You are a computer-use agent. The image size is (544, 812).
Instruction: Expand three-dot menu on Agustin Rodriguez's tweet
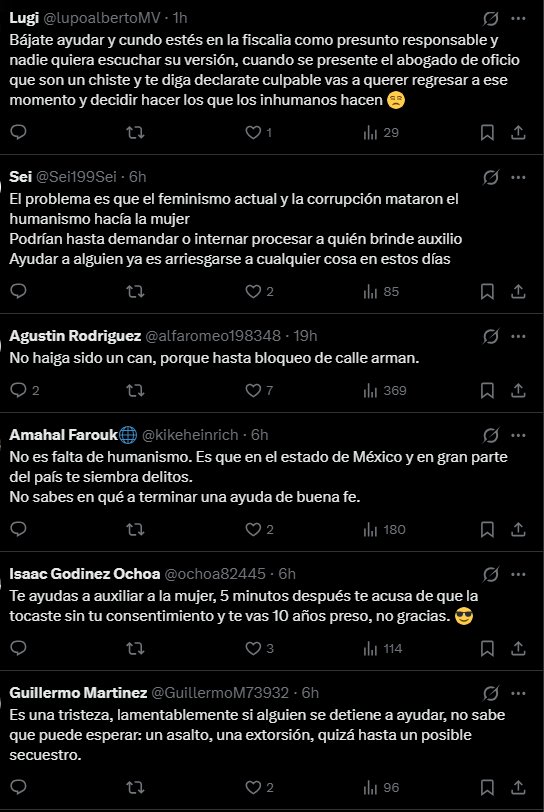click(x=518, y=337)
